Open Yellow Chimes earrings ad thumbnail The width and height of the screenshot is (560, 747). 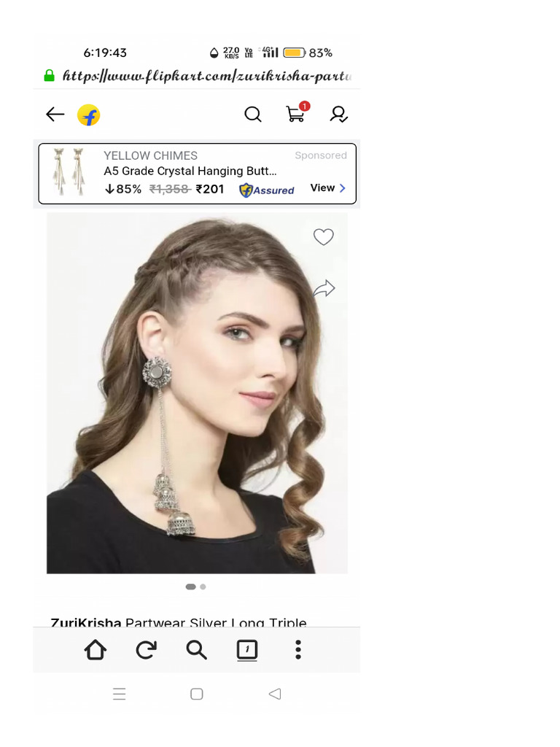tap(69, 172)
